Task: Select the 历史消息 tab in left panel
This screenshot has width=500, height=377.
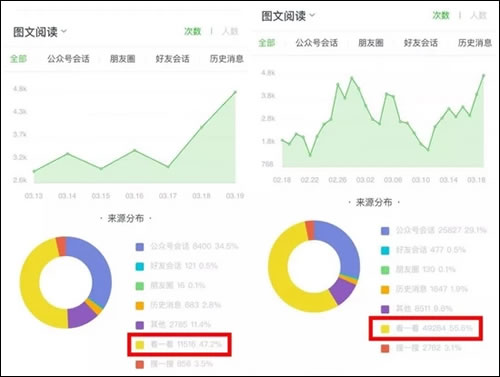Action: [x=226, y=59]
